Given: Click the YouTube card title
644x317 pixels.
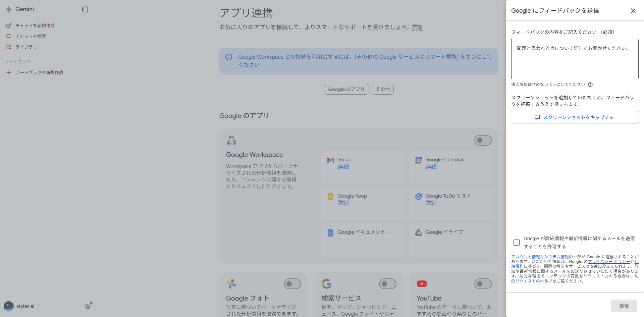Looking at the screenshot, I should (429, 298).
